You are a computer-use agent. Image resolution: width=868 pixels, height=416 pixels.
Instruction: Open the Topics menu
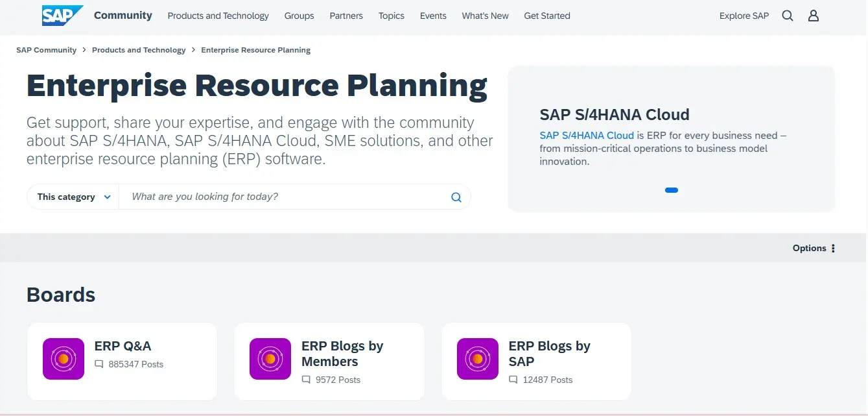[392, 16]
